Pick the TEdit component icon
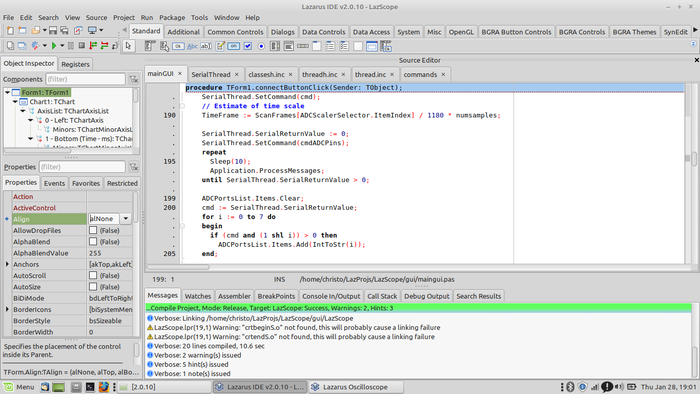Screen dimensions: 700x394 click(x=206, y=46)
